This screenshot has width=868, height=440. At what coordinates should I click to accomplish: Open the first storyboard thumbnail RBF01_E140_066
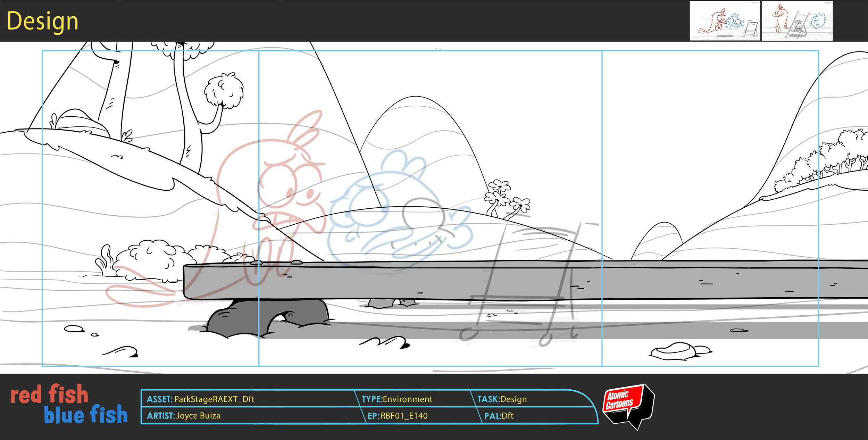pos(726,21)
